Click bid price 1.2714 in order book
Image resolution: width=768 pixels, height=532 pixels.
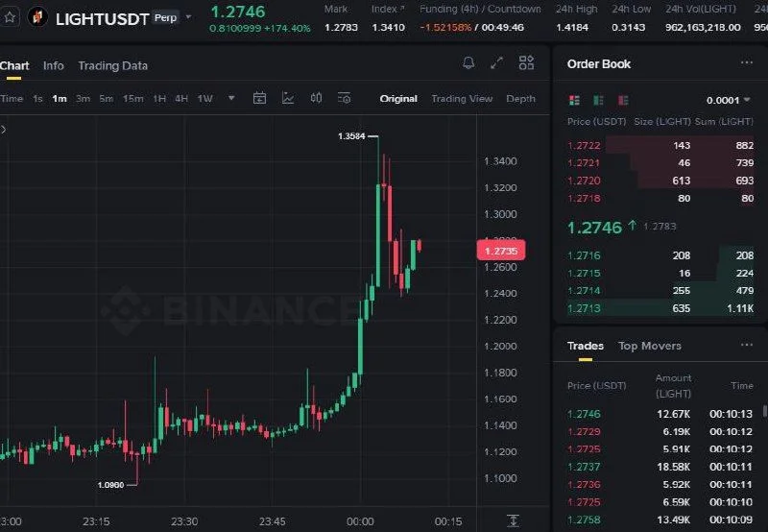[x=584, y=291]
